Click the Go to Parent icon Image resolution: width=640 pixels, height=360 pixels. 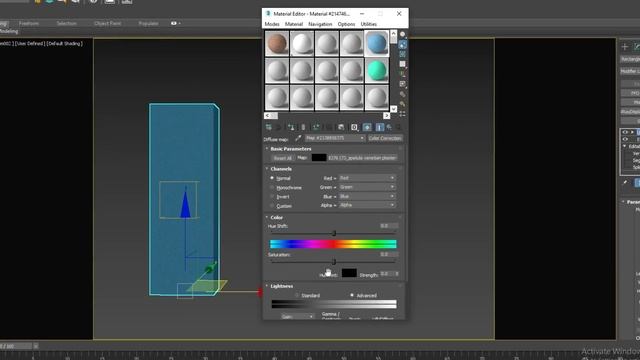(389, 127)
